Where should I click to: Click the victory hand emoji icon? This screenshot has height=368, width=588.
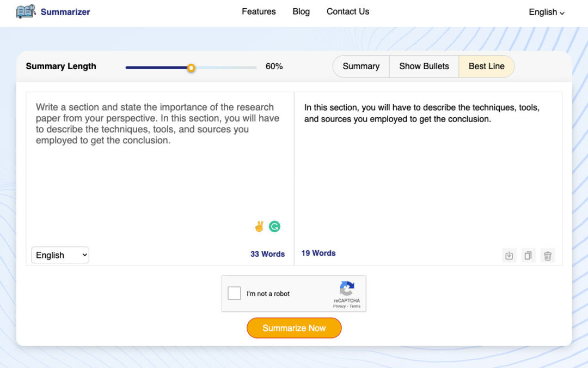[x=259, y=227]
